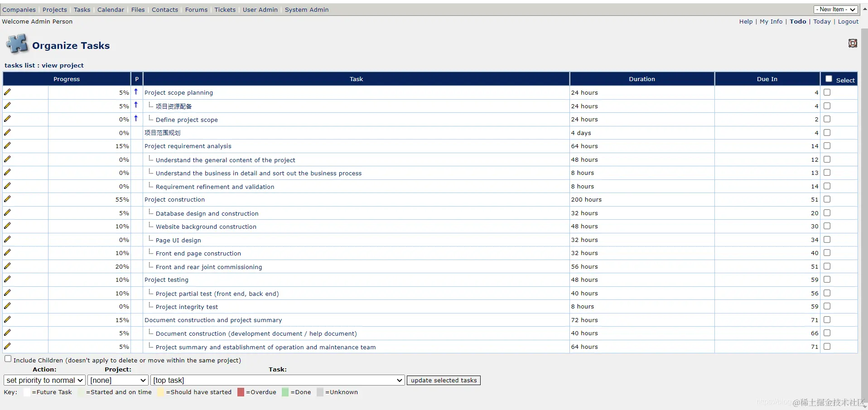Click the edit pencil for Database design and construction
The image size is (868, 410).
(x=7, y=212)
